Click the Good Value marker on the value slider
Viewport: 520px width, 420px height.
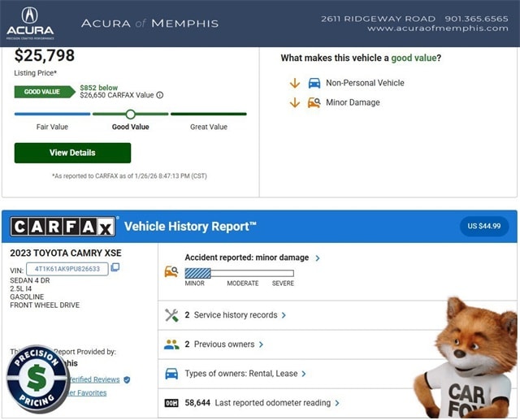click(x=130, y=115)
